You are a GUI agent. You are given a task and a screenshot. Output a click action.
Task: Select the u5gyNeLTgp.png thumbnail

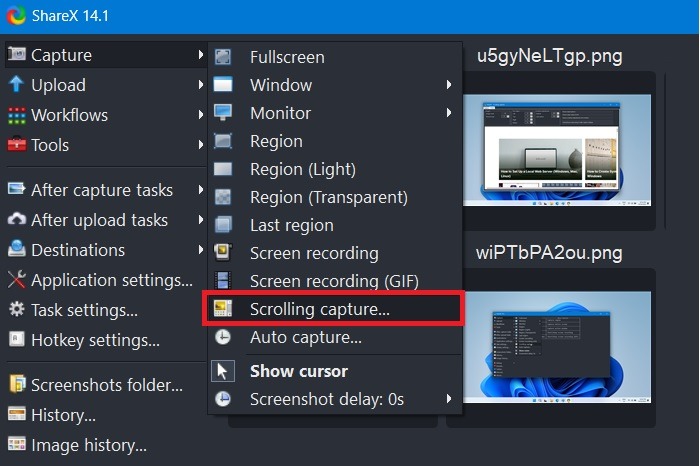point(557,150)
